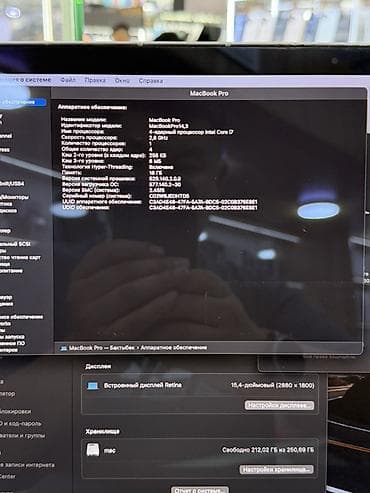Click Аппаратное обеспечение in the path bar
Image resolution: width=370 pixels, height=493 pixels.
pyautogui.click(x=173, y=348)
